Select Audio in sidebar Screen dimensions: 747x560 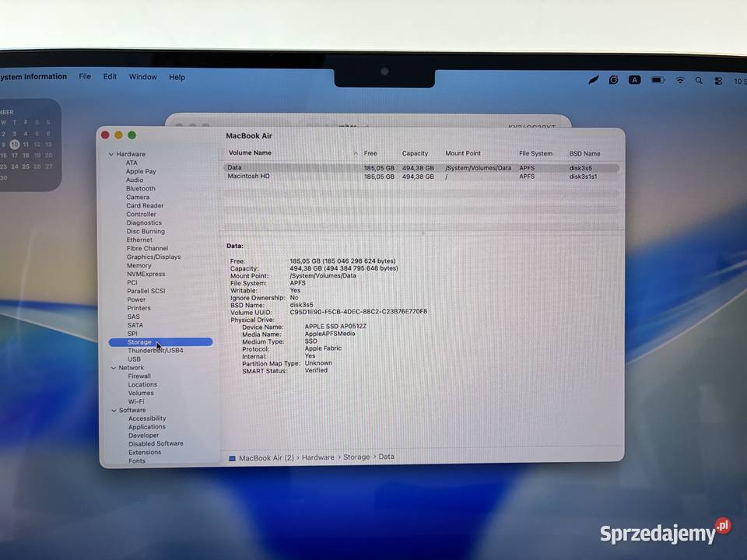(135, 180)
